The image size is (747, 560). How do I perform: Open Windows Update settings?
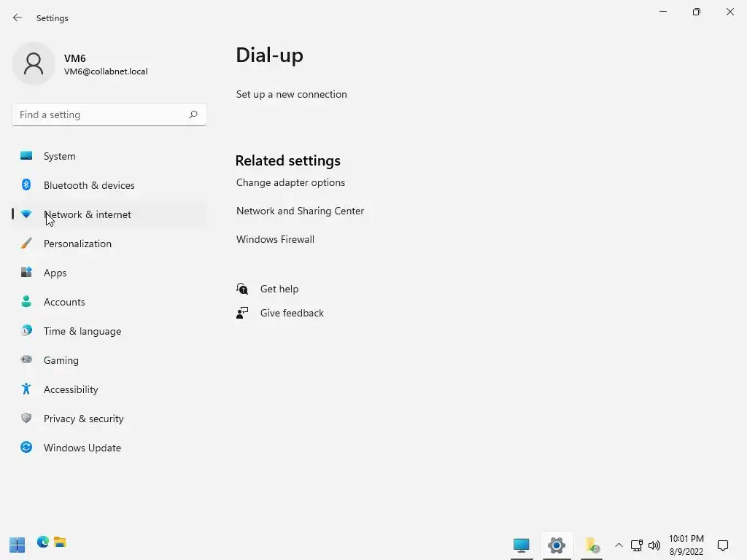point(109,448)
